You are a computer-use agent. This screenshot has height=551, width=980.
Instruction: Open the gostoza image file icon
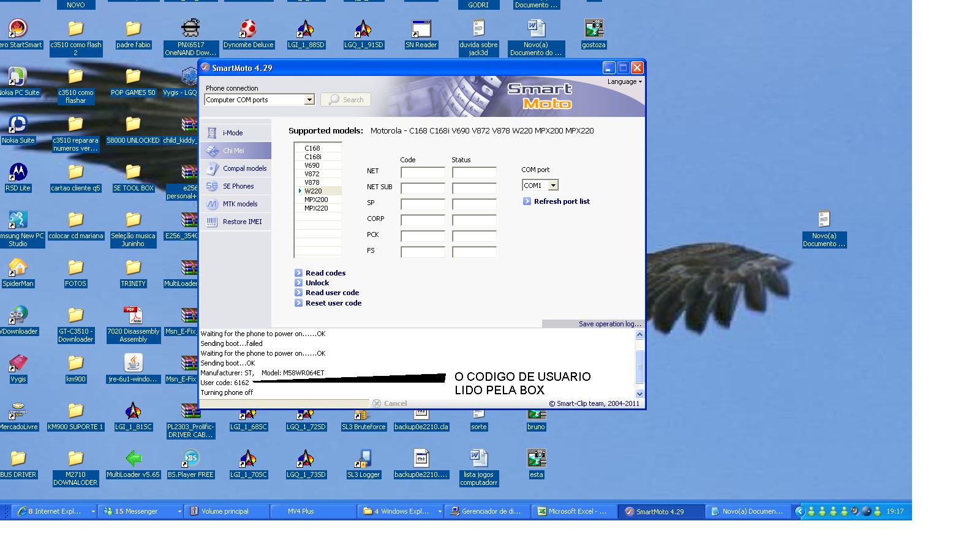pos(594,34)
